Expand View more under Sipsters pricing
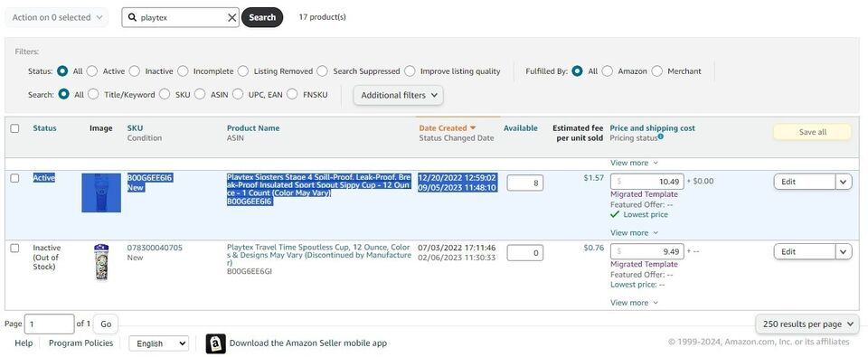This screenshot has height=357, width=868. coord(634,232)
